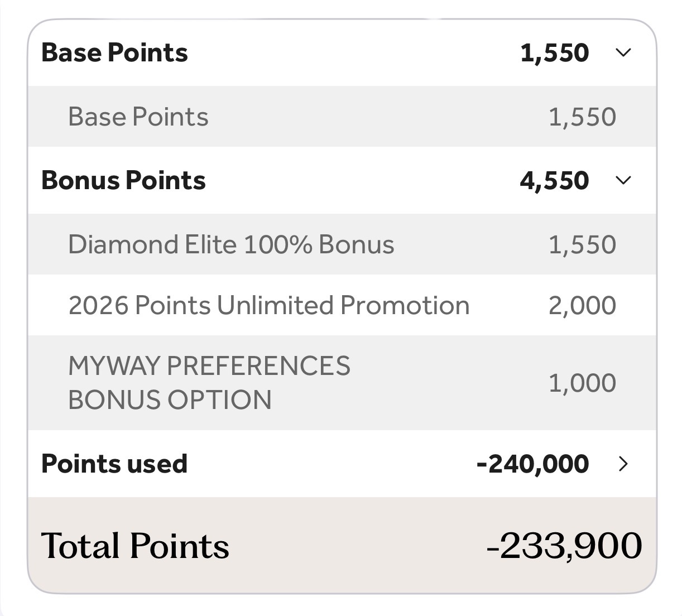This screenshot has width=682, height=616.
Task: Select the 2026 Points Unlimited Promotion label
Action: (268, 305)
